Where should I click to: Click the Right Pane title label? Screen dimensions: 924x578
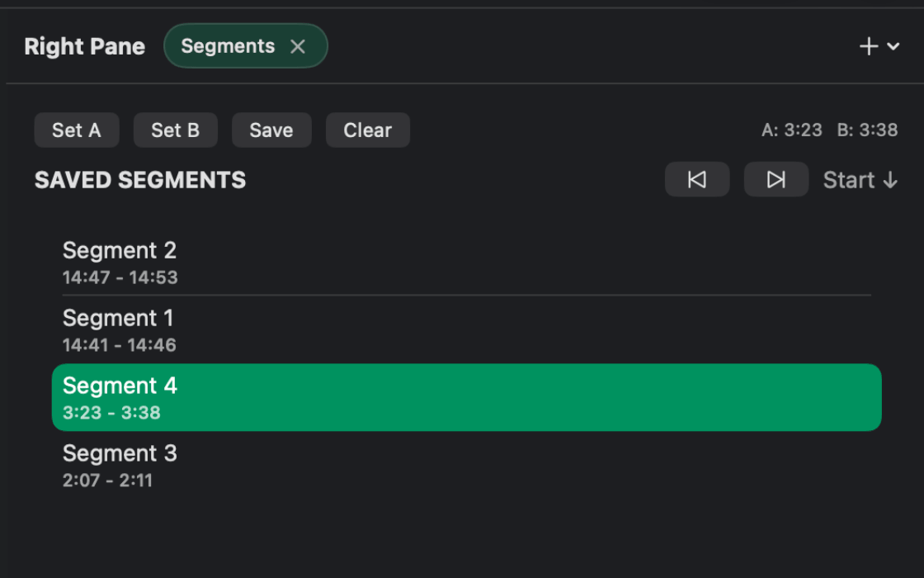pos(84,46)
